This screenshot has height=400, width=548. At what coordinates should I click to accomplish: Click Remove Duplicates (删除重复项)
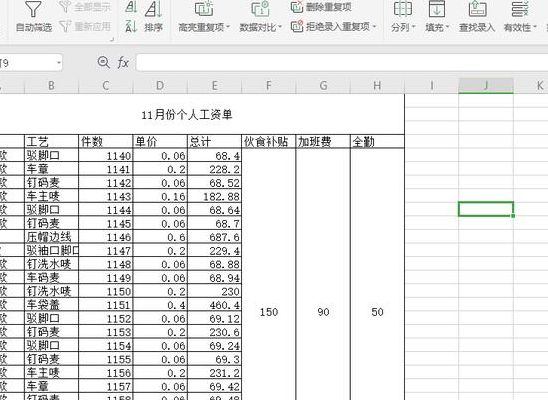[x=321, y=7]
